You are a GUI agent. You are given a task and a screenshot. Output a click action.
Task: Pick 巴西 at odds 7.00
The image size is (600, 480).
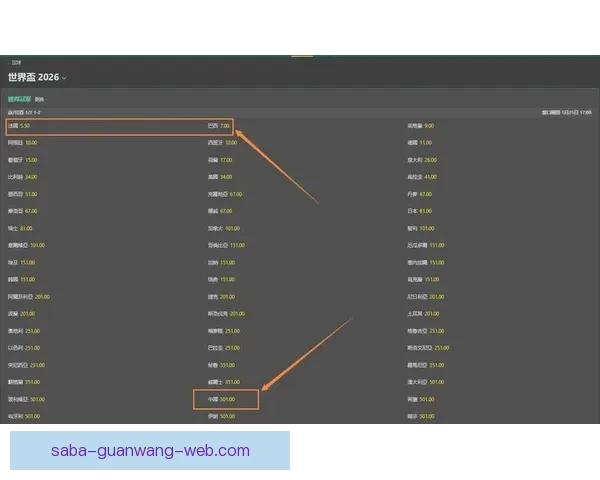click(218, 126)
